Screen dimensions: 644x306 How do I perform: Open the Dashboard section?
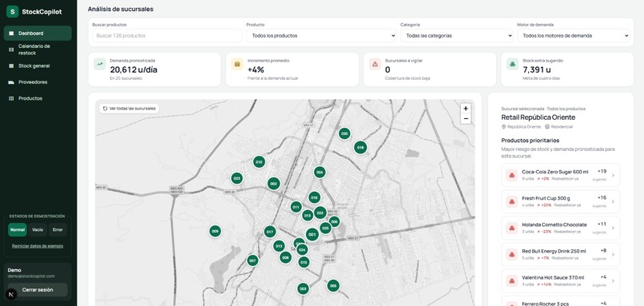click(x=38, y=34)
